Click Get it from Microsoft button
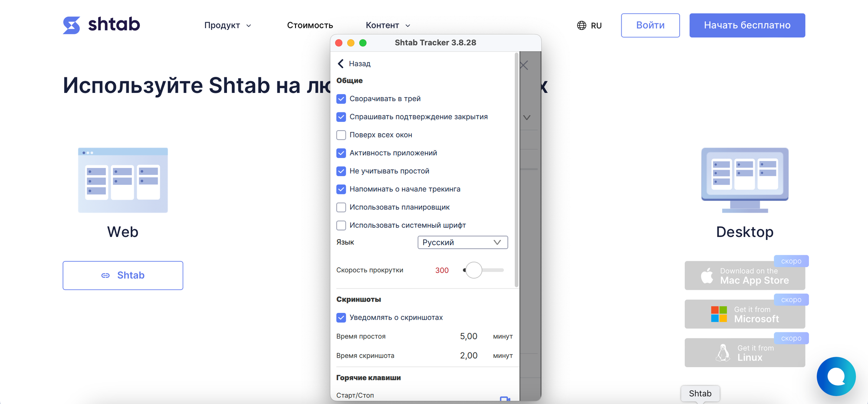 click(x=745, y=314)
